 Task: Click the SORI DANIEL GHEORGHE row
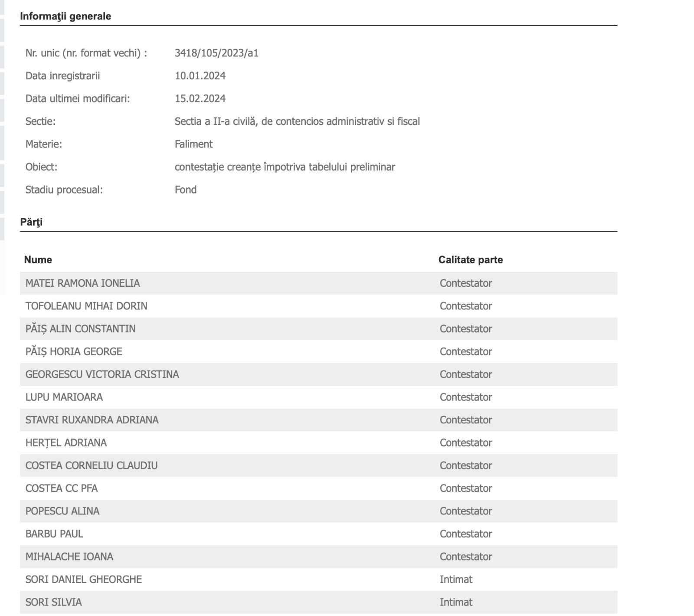[x=84, y=580]
